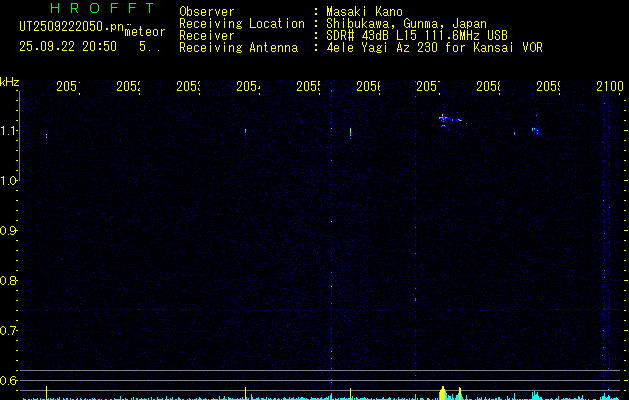Screen dimensions: 629x400
Task: Click the tallest yellow peak in the intensity graph
Action: coord(443,393)
